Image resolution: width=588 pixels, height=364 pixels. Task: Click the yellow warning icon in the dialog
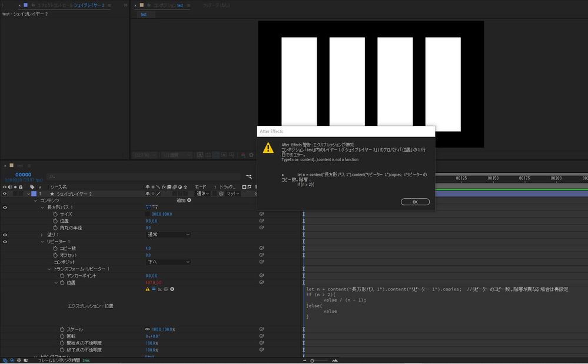click(x=268, y=148)
